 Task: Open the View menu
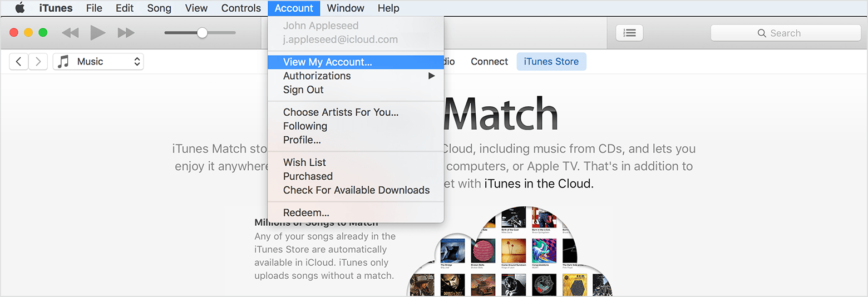point(196,8)
